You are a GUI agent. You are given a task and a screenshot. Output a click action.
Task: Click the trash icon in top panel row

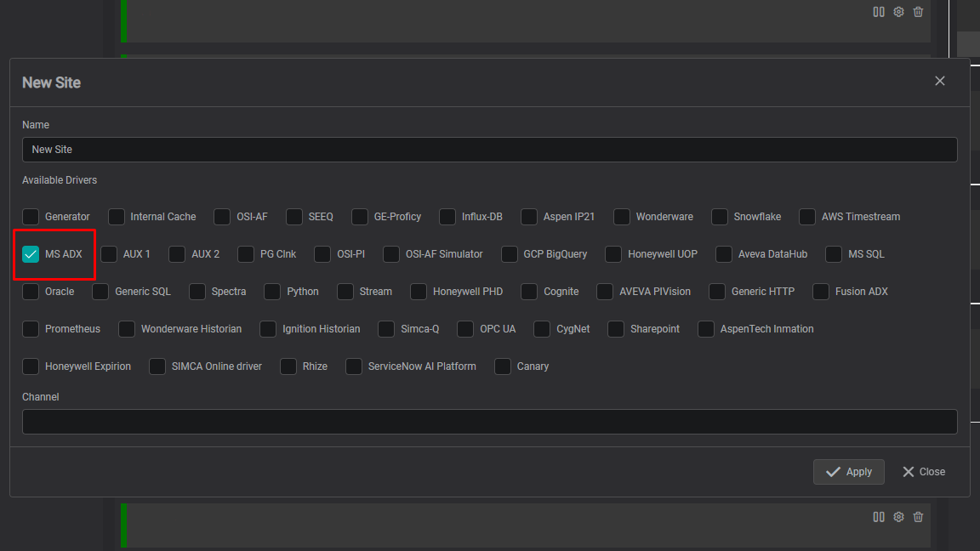[x=918, y=12]
